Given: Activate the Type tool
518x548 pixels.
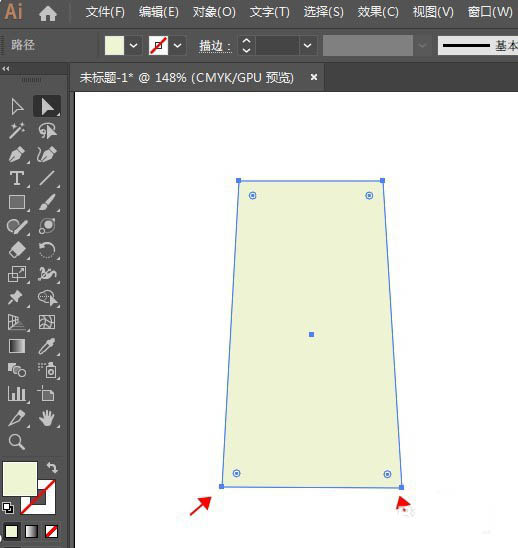Looking at the screenshot, I should click(17, 178).
